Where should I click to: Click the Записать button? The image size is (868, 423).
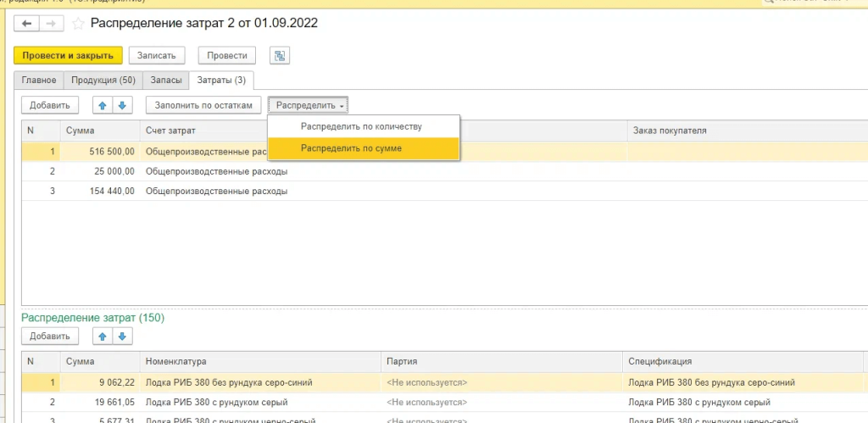[x=156, y=55]
